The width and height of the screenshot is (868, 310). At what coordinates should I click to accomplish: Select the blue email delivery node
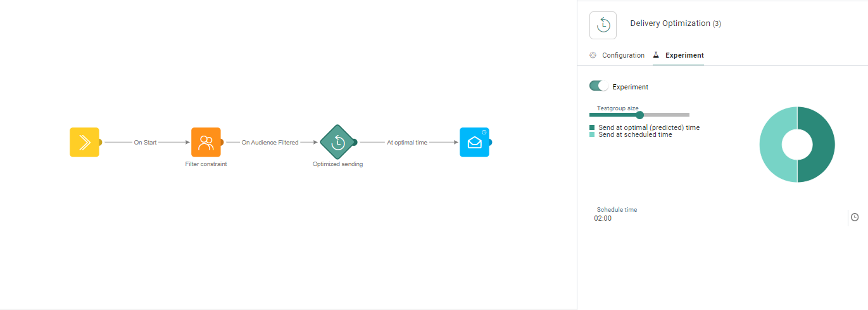474,142
